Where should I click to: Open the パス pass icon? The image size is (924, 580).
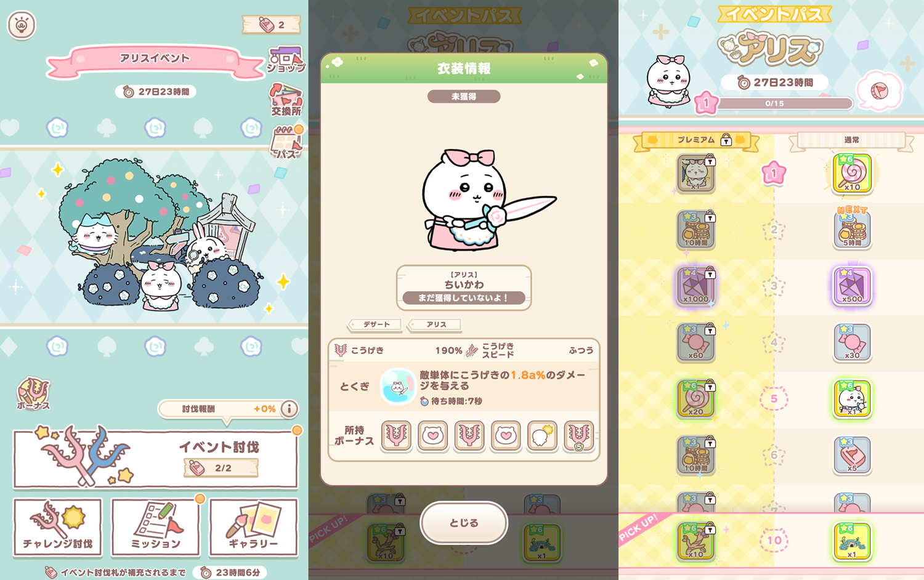click(x=286, y=142)
